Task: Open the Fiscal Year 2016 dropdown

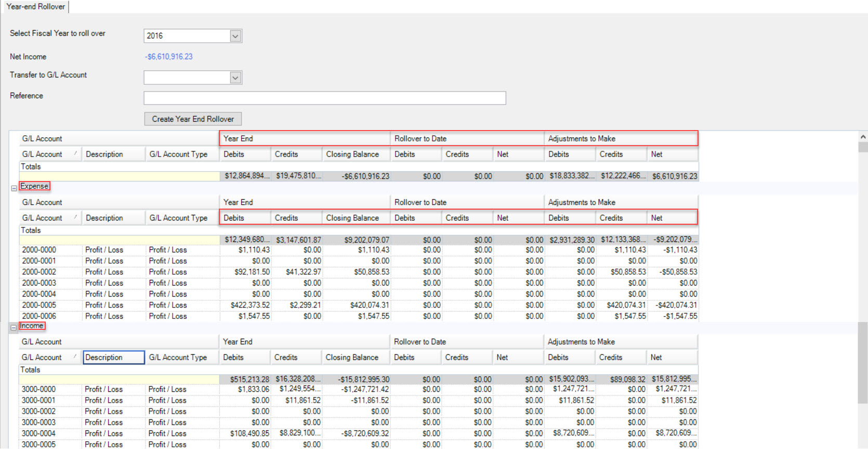Action: (x=235, y=36)
